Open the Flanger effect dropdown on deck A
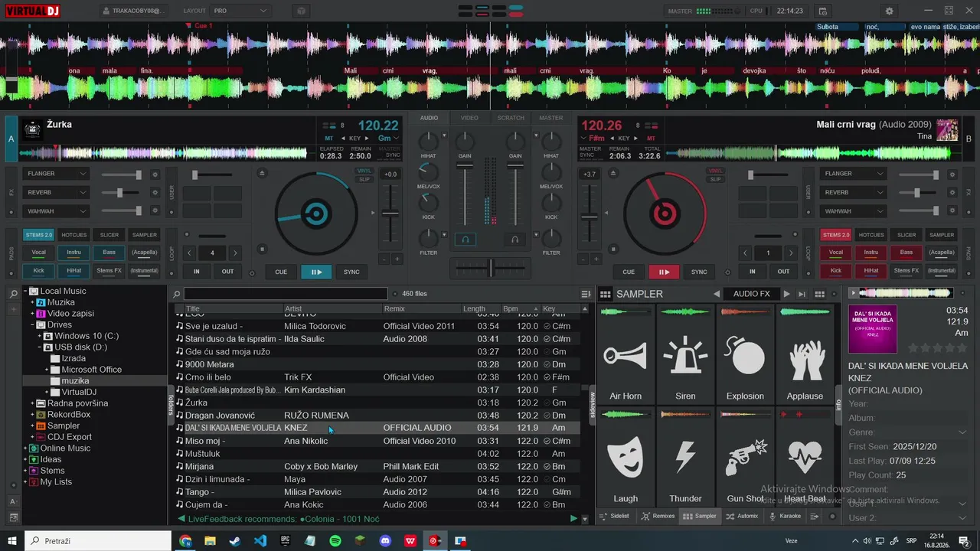 (x=57, y=174)
